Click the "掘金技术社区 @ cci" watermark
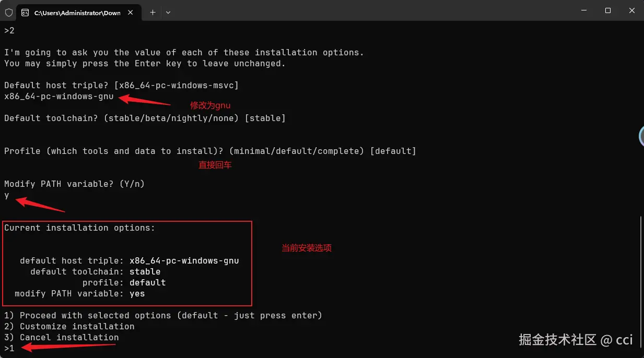The width and height of the screenshot is (644, 358). (x=576, y=340)
